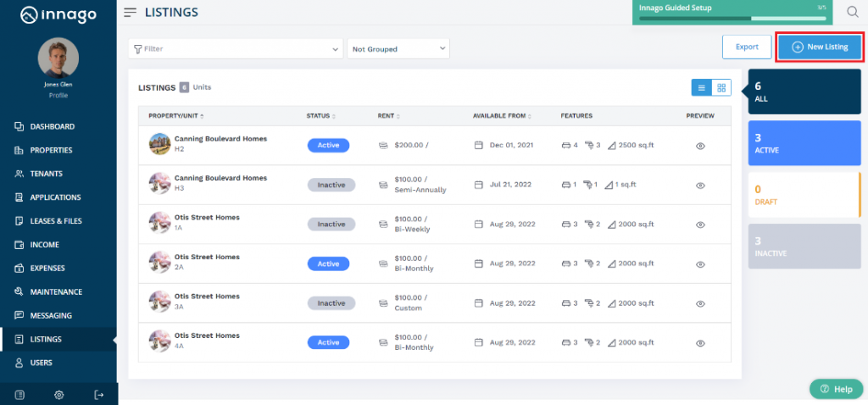Screen dimensions: 868x405
Task: Select list view layout icon
Action: pyautogui.click(x=701, y=87)
